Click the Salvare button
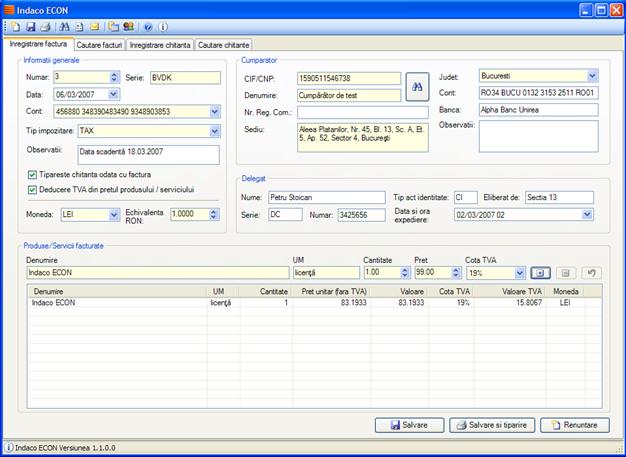Viewport: 626px width, 457px height. tap(409, 425)
